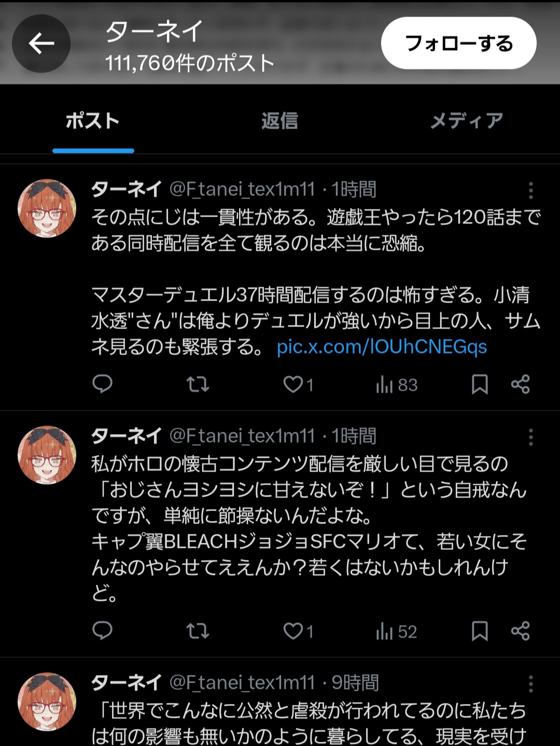The image size is (560, 746).
Task: Reply to the 遊戯王 post
Action: click(102, 384)
